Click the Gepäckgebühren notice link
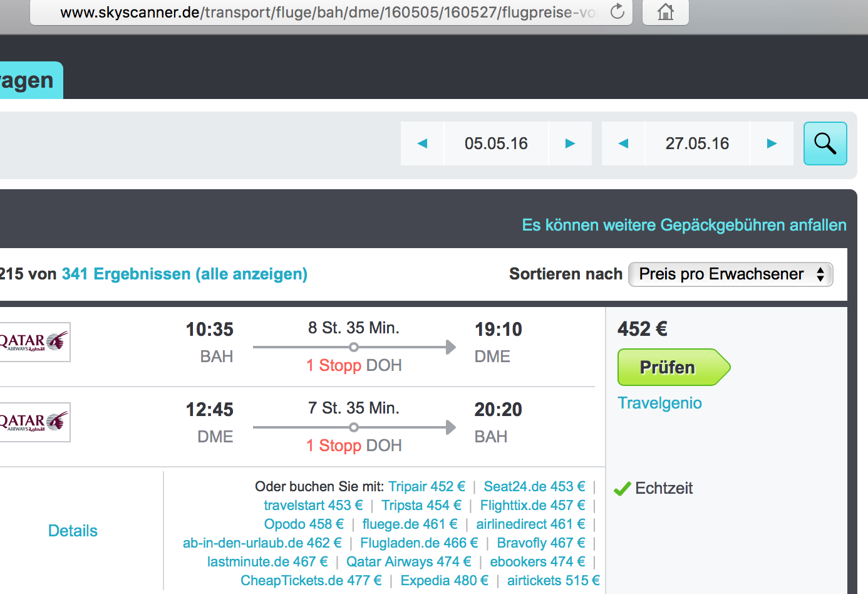Image resolution: width=868 pixels, height=594 pixels. pos(684,225)
